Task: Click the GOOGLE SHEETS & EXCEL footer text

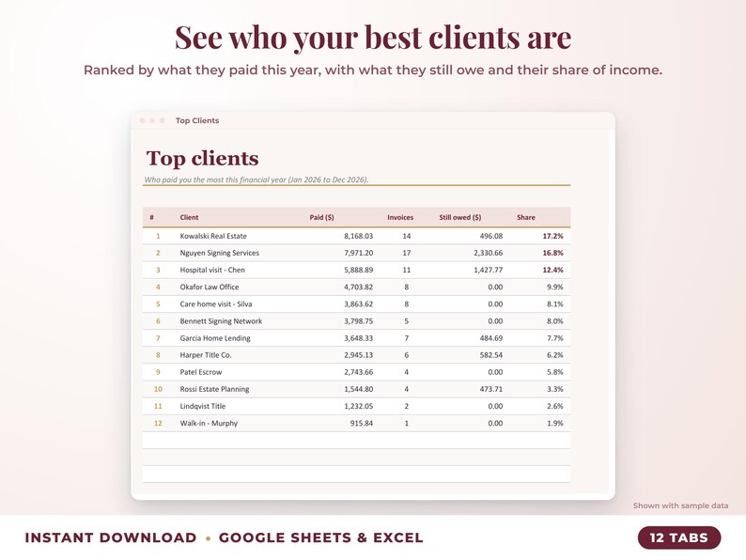Action: tap(320, 537)
